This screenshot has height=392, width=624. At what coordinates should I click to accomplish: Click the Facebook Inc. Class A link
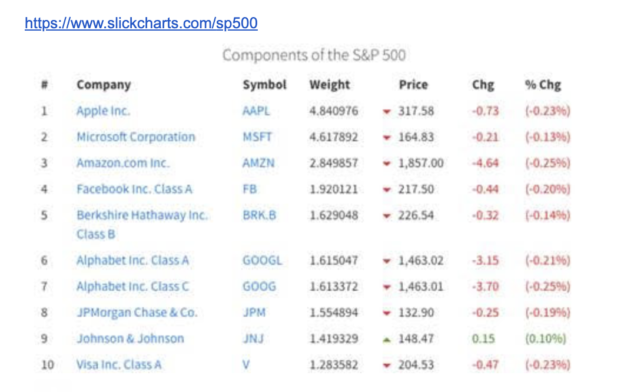[134, 189]
